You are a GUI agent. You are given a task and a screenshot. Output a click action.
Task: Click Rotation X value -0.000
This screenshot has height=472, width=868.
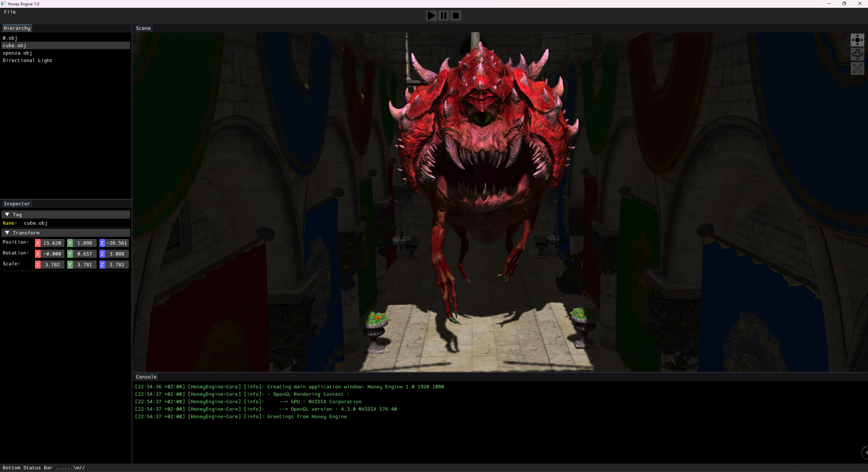(x=52, y=254)
